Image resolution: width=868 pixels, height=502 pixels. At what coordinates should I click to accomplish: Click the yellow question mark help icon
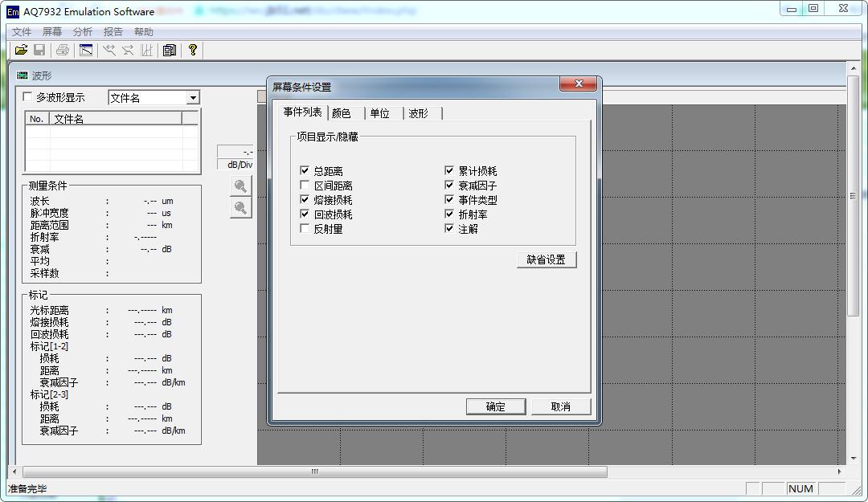[x=193, y=51]
